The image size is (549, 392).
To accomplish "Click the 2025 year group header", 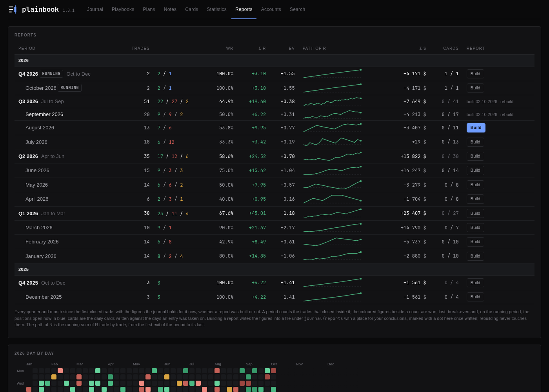I will pyautogui.click(x=274, y=269).
